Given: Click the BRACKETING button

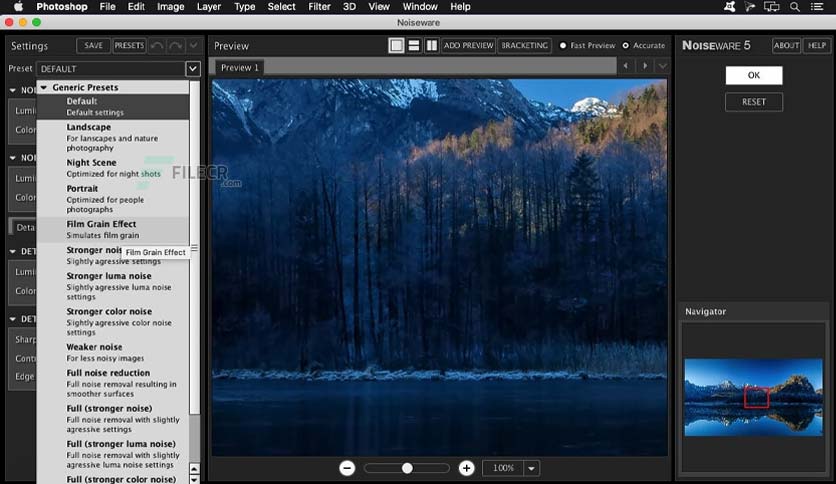Looking at the screenshot, I should (x=525, y=45).
